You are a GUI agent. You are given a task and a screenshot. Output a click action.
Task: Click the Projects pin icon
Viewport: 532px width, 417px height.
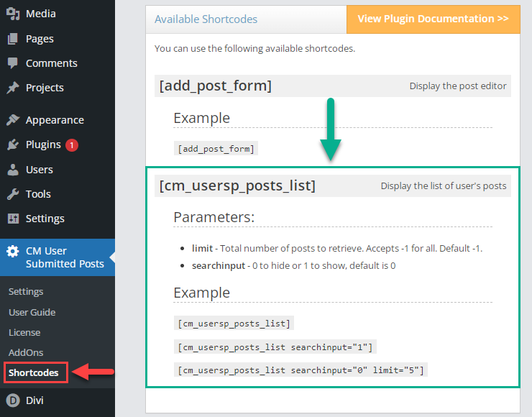pyautogui.click(x=12, y=88)
